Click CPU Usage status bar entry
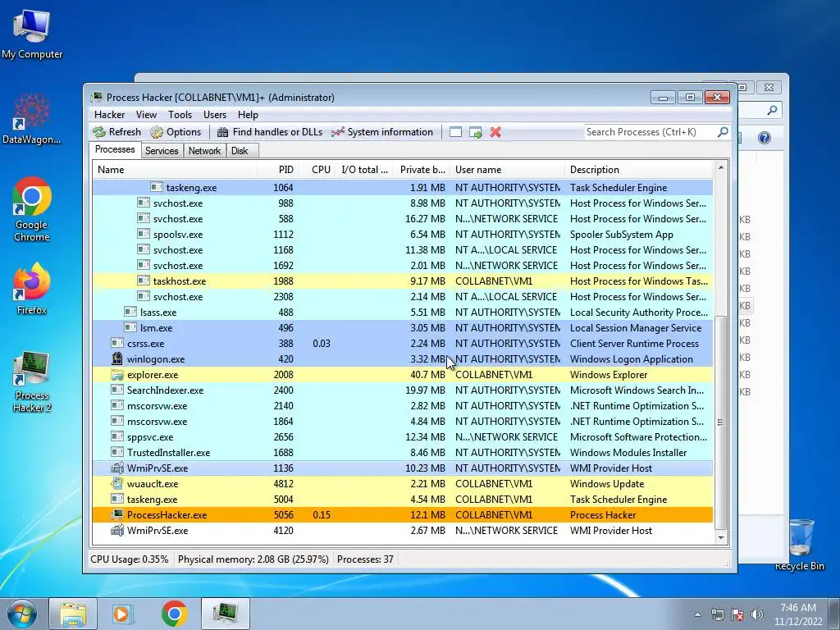The image size is (840, 630). [x=129, y=559]
